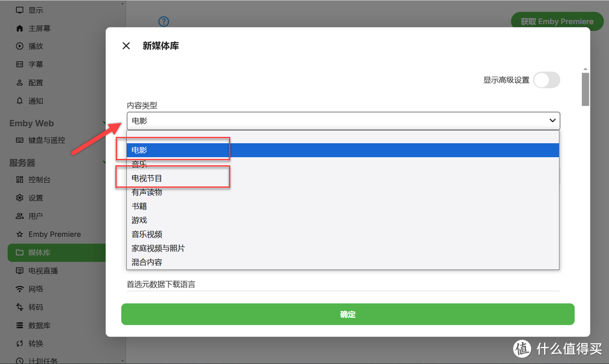
Task: Open 播放 settings in sidebar
Action: click(36, 46)
